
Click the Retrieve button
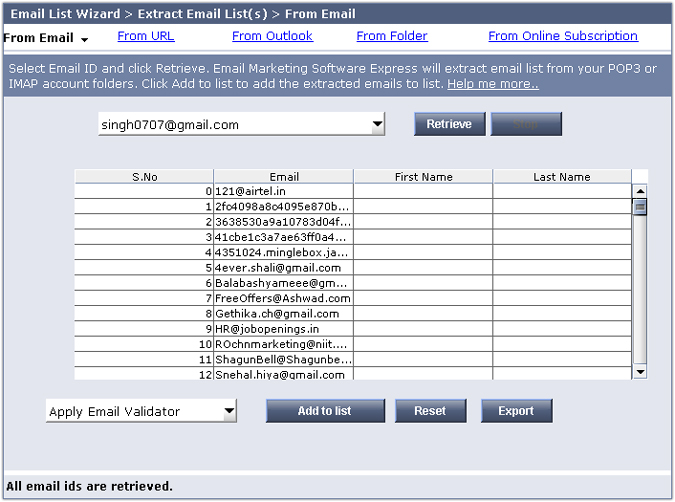tap(449, 124)
